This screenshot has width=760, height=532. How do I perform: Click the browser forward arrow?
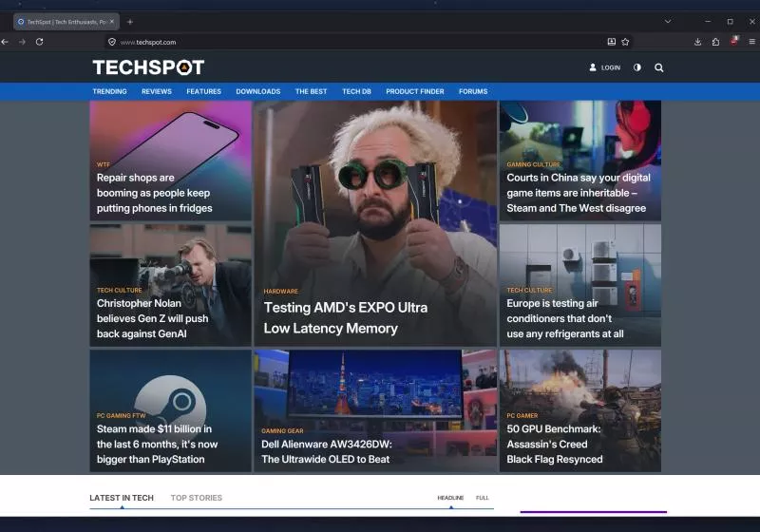[22, 42]
